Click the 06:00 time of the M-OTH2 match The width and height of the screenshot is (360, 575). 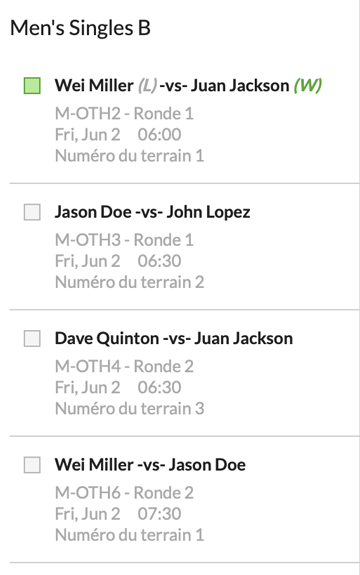(x=159, y=135)
